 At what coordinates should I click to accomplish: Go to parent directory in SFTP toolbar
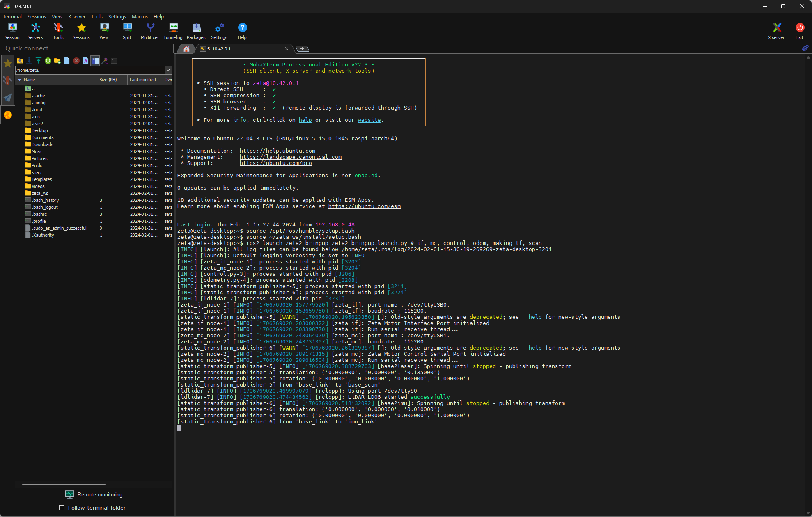point(20,61)
